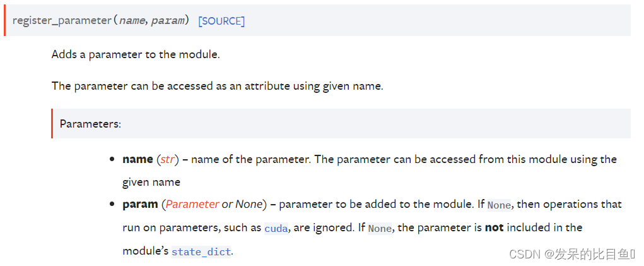This screenshot has width=644, height=266.
Task: Click the Parameters: section heading
Action: tap(90, 123)
